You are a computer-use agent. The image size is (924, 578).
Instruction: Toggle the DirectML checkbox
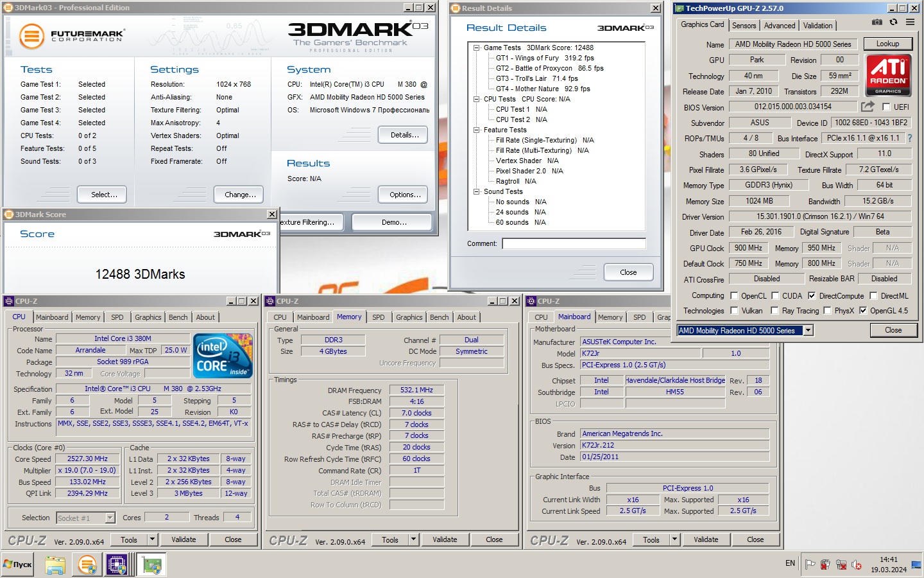[873, 295]
